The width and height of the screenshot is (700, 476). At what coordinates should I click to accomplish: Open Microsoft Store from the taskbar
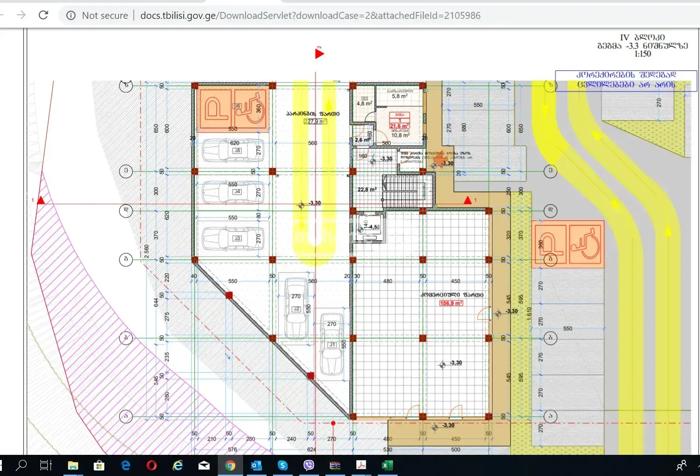click(99, 466)
